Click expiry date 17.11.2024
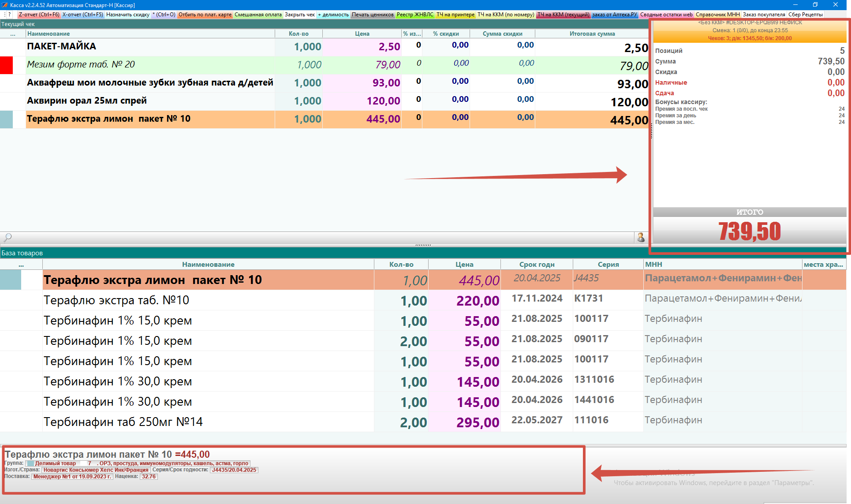Image resolution: width=851 pixels, height=504 pixels. click(537, 299)
